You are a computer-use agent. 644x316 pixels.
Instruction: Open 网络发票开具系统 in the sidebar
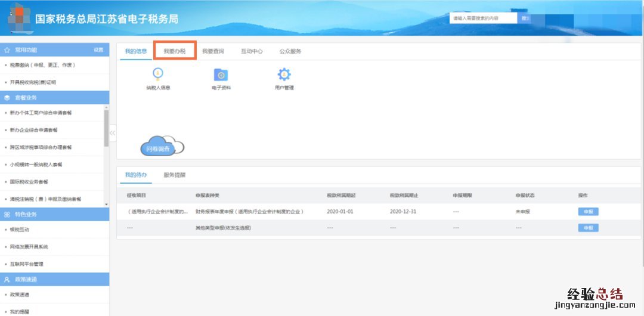[x=29, y=246]
